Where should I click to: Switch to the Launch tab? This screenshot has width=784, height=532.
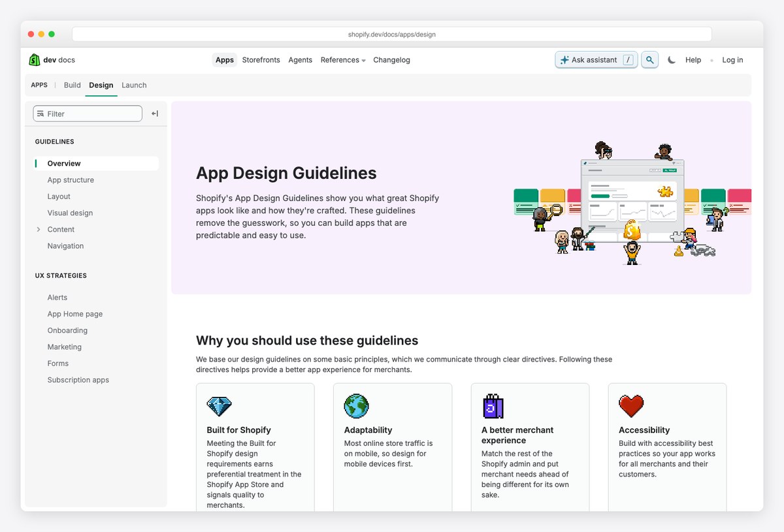point(134,86)
